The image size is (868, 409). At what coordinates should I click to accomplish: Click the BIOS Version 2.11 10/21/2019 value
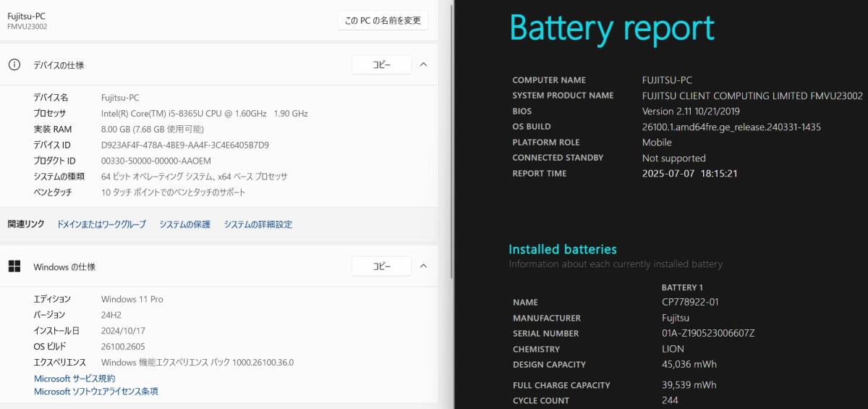click(691, 111)
